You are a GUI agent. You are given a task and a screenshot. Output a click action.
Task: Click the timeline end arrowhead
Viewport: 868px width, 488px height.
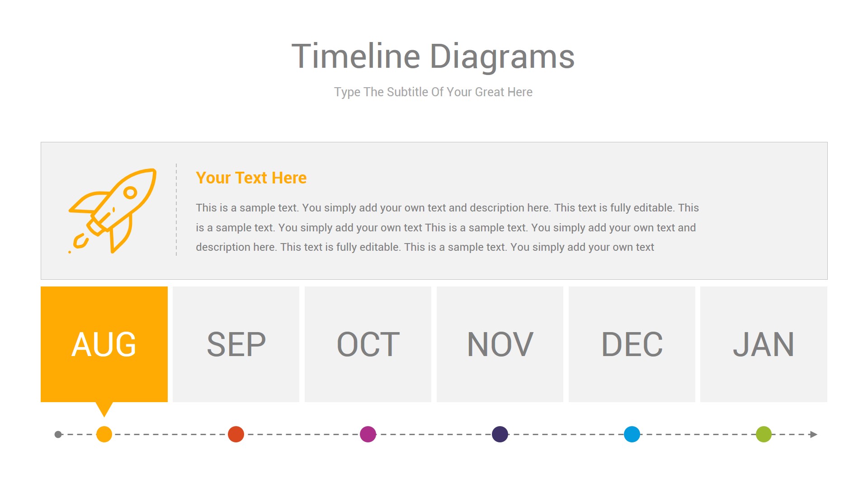[x=814, y=434]
